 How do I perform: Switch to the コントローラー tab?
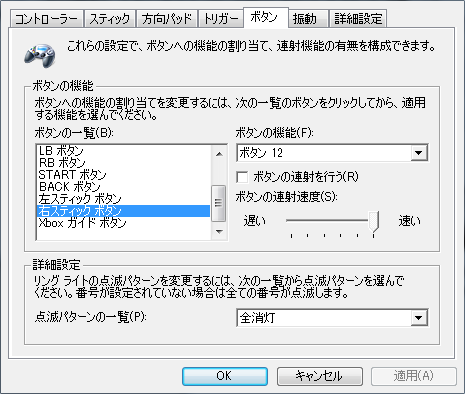click(47, 19)
